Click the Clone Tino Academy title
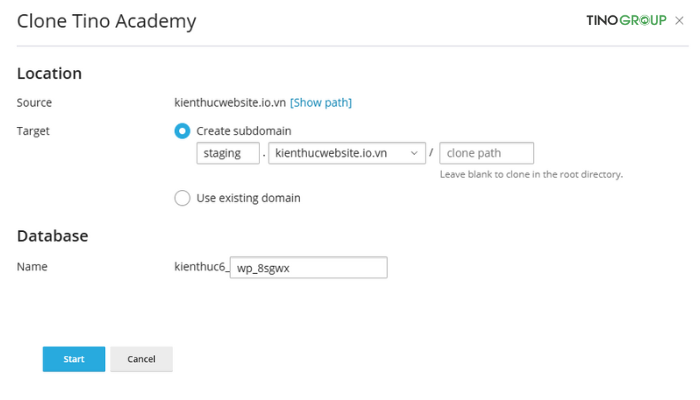 (106, 21)
